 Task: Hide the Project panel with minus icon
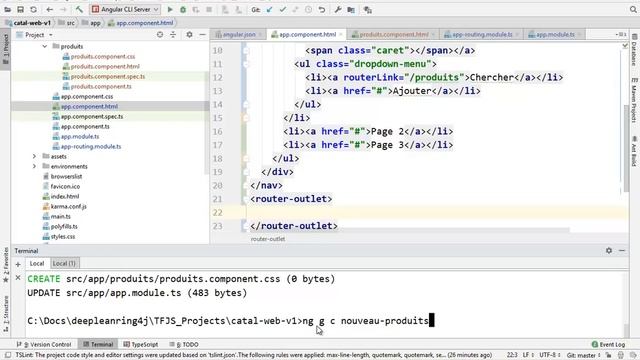(x=202, y=35)
